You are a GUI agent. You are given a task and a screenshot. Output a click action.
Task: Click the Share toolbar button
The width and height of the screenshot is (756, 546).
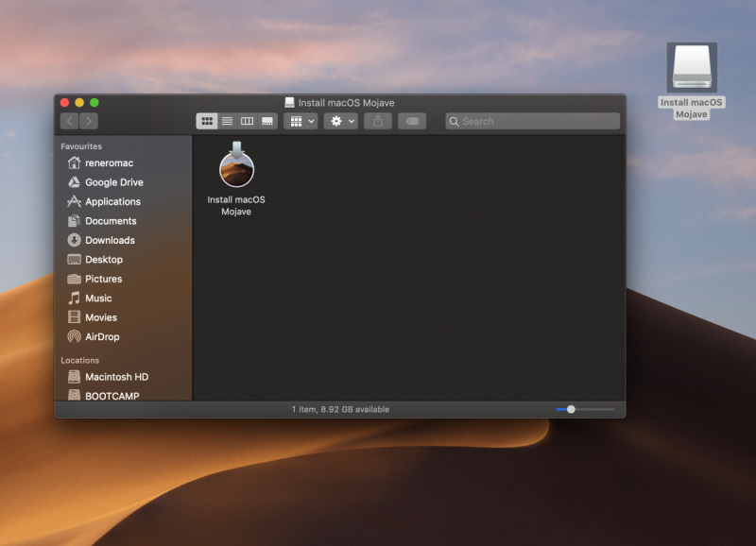click(378, 121)
